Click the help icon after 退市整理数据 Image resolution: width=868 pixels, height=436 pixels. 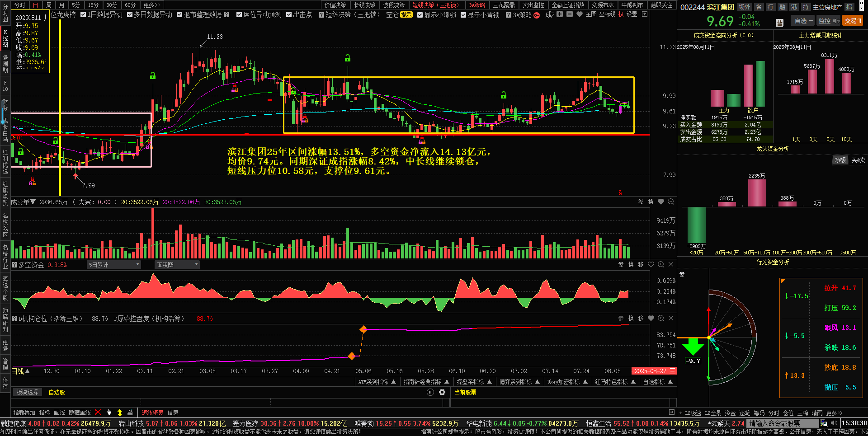(x=226, y=15)
